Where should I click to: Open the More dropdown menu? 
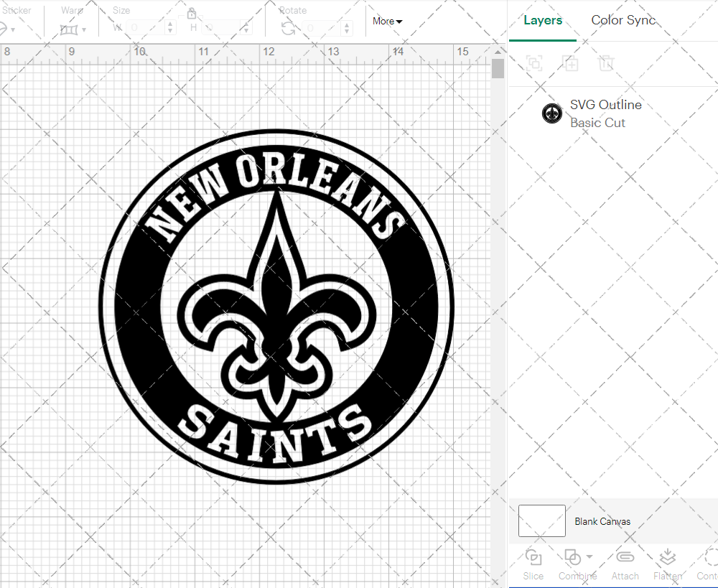coord(387,22)
